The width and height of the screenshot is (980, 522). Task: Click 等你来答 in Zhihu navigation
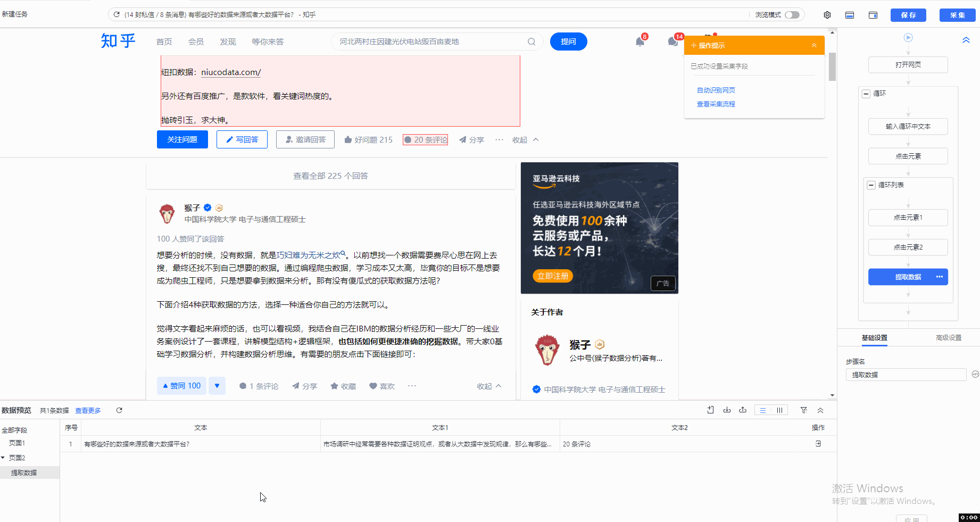268,42
